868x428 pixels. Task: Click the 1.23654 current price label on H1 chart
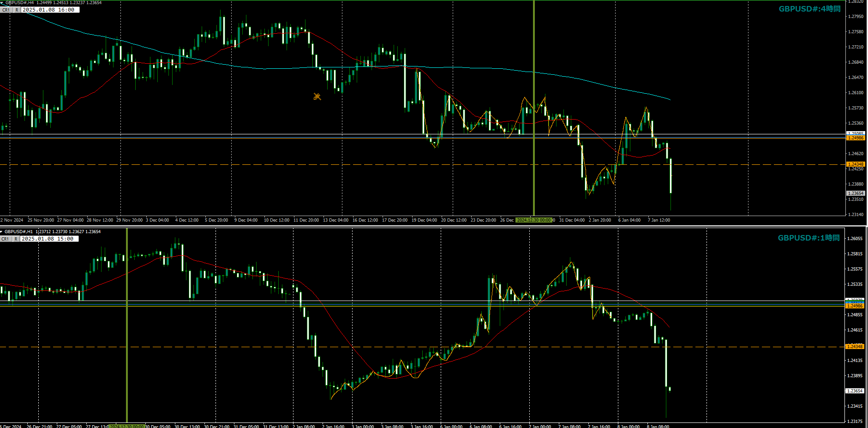point(855,391)
